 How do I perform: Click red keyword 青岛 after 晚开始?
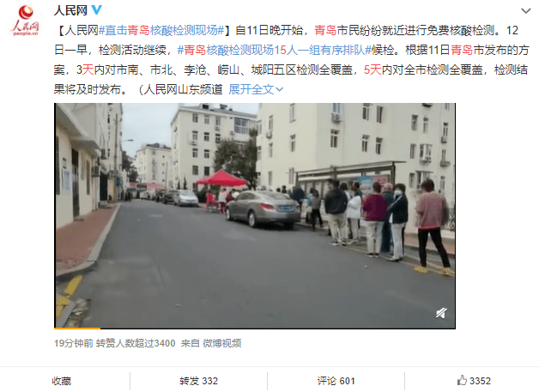(x=325, y=31)
